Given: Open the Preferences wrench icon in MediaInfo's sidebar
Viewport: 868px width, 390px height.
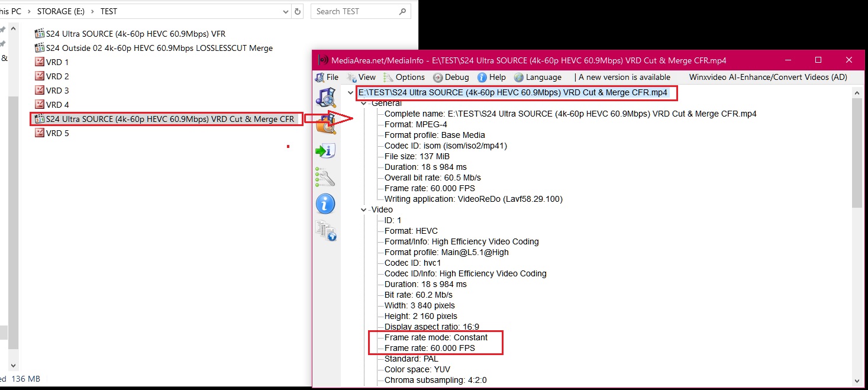Looking at the screenshot, I should click(x=325, y=177).
